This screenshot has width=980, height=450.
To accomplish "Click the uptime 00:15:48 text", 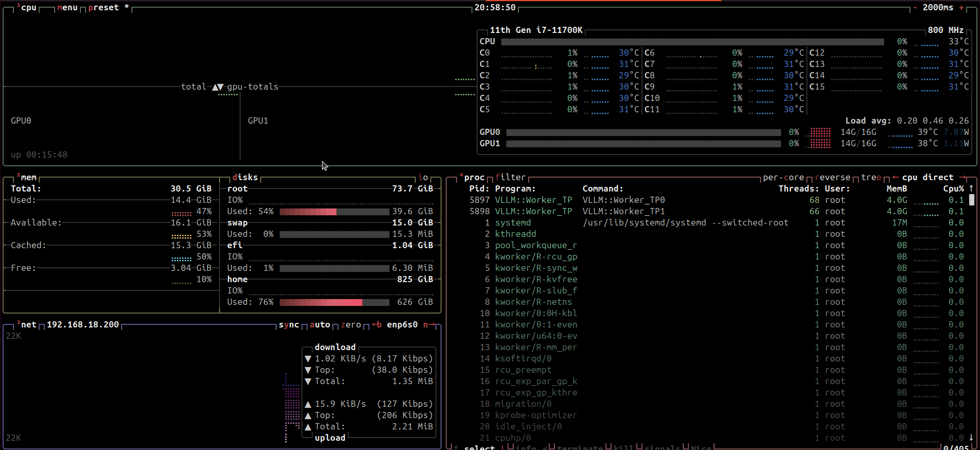I will click(39, 154).
